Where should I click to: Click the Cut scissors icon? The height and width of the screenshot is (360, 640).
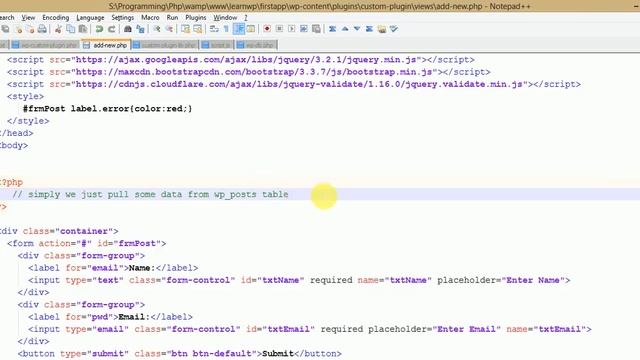pos(58,29)
